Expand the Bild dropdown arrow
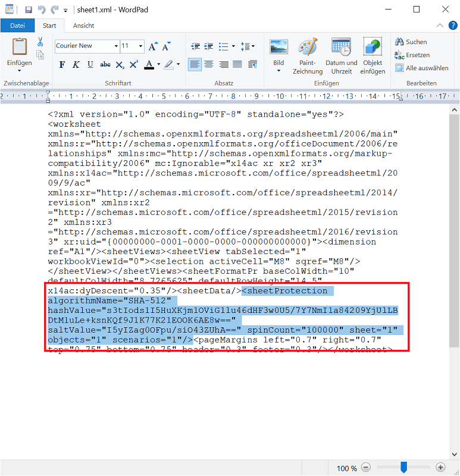This screenshot has width=460, height=476. pos(278,71)
